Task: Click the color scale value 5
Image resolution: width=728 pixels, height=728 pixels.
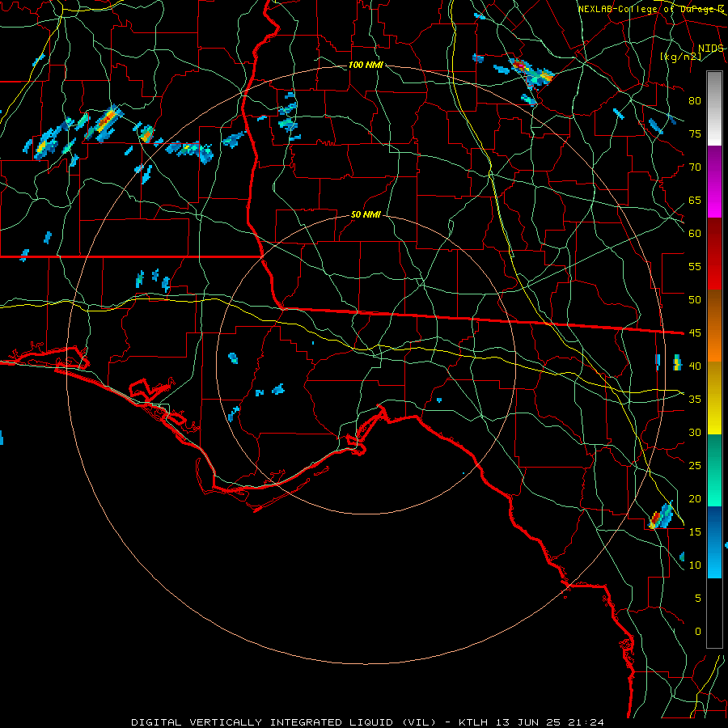Action: (x=698, y=598)
